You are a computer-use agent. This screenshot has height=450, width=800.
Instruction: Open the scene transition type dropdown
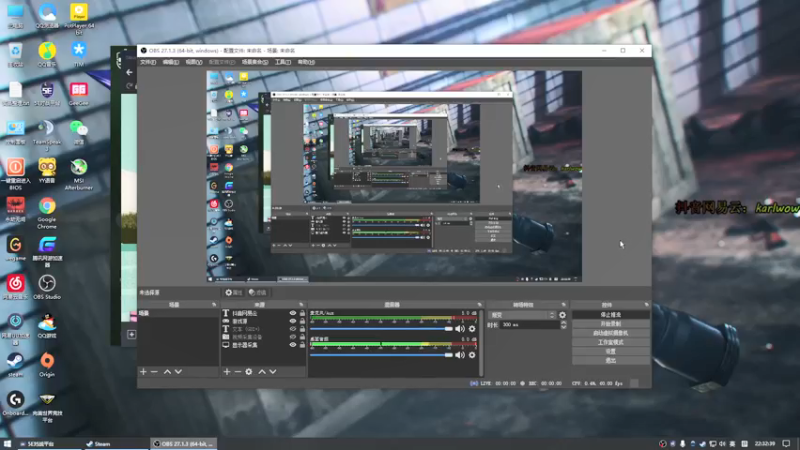522,315
